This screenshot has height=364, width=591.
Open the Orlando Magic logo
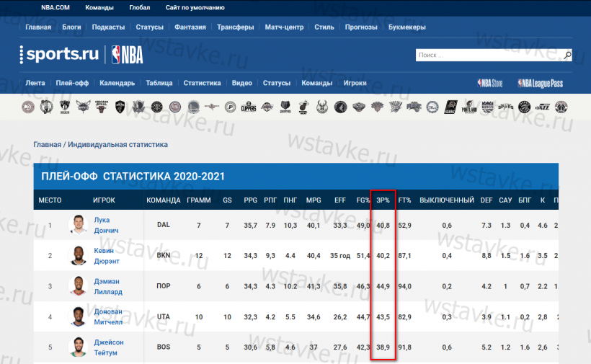coord(414,107)
